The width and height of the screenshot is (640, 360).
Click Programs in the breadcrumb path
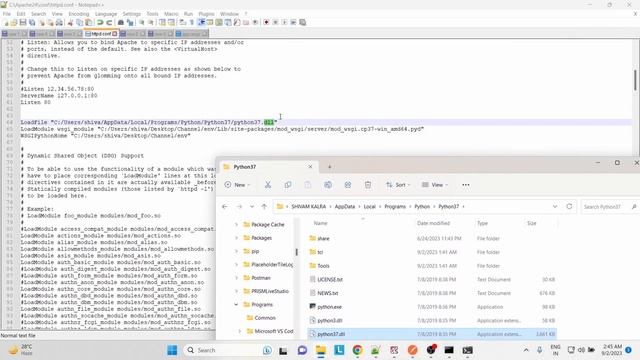point(395,207)
